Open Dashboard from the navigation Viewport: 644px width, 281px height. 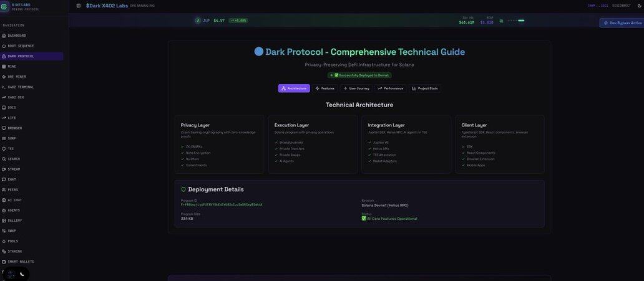point(17,36)
